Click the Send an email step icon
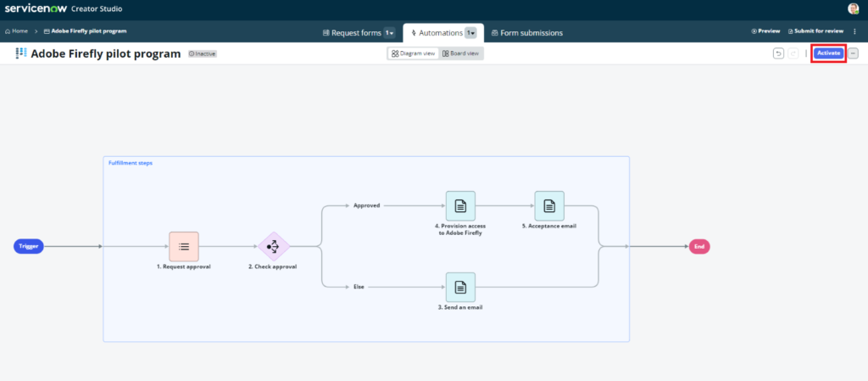The height and width of the screenshot is (381, 868). [460, 287]
